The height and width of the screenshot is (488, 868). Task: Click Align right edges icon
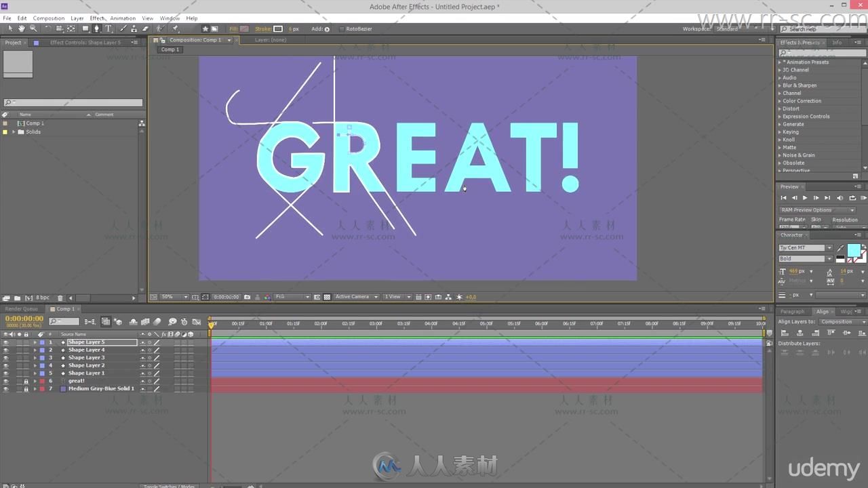[814, 333]
